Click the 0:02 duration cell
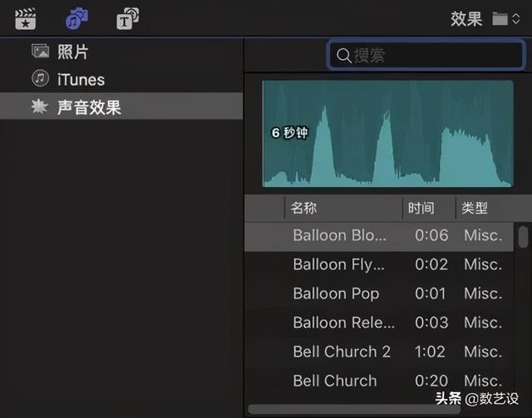Viewport: 532px width, 418px height. point(431,264)
